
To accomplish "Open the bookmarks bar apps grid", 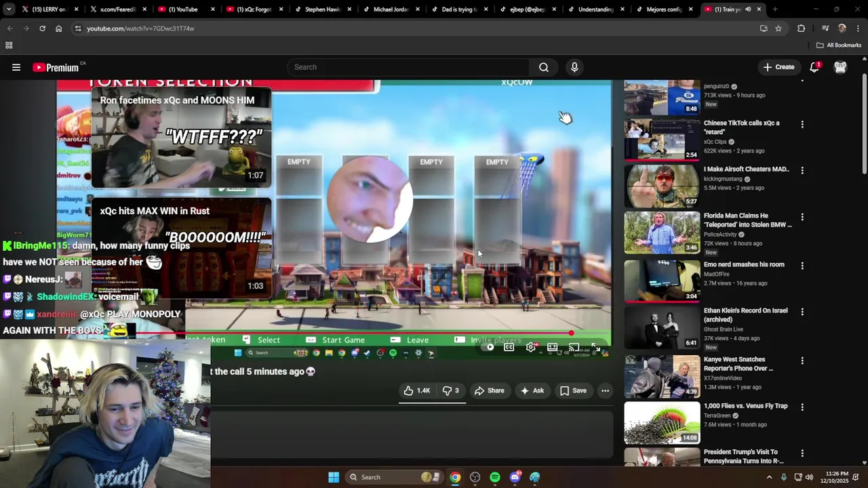I will [x=9, y=45].
